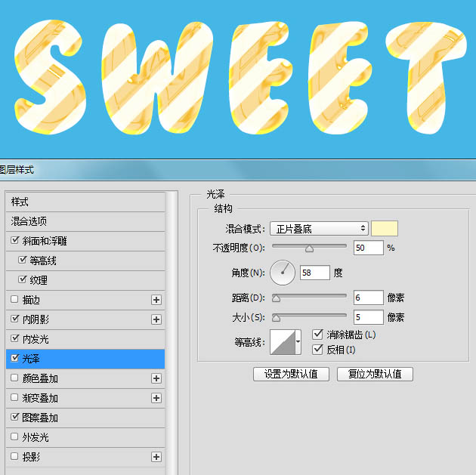Click the 结构 section label
This screenshot has width=476, height=475.
[223, 208]
